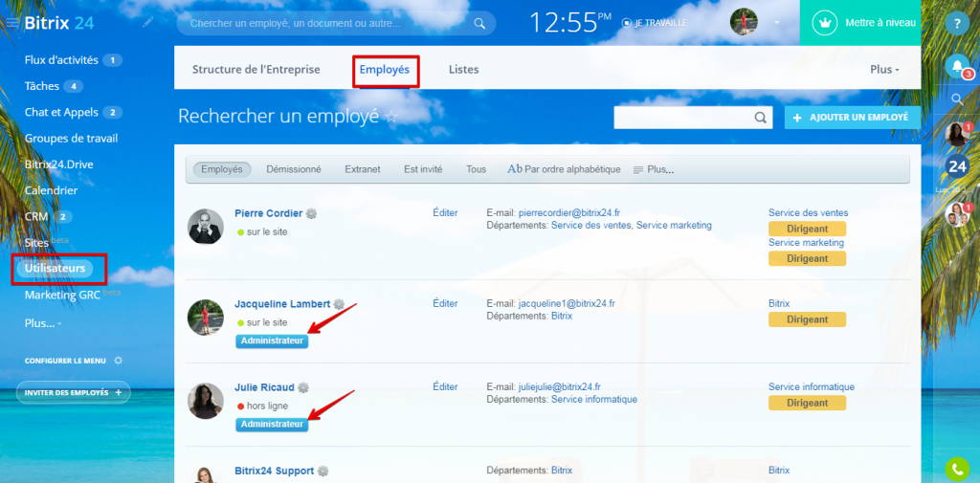Screen dimensions: 980x483
Task: Open Pierre Cordier's profile photo
Action: [x=206, y=226]
